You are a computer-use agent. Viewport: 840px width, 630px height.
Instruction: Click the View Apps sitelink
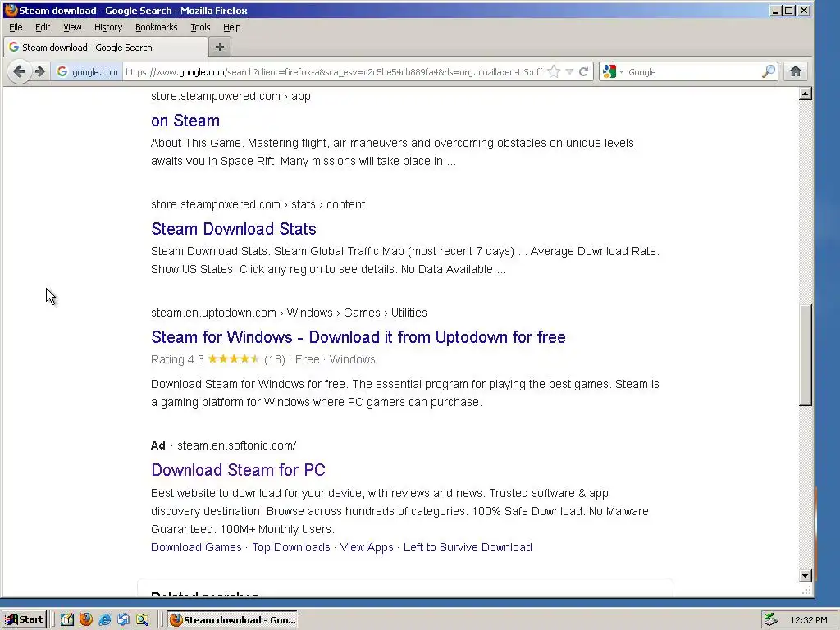tap(367, 547)
